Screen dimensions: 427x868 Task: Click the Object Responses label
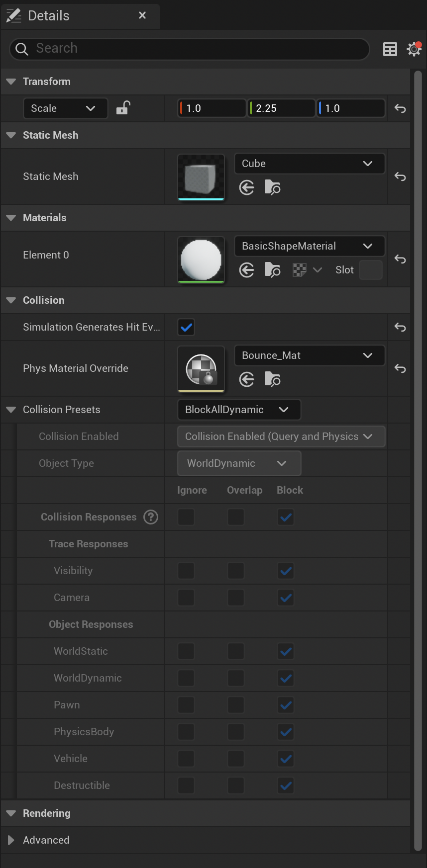[91, 624]
